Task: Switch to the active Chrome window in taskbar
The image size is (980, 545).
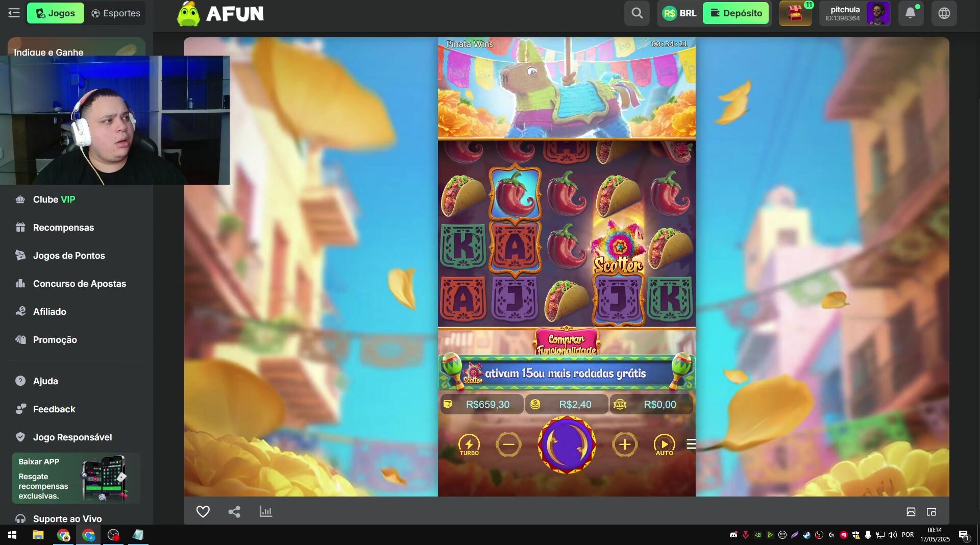Action: pos(88,535)
